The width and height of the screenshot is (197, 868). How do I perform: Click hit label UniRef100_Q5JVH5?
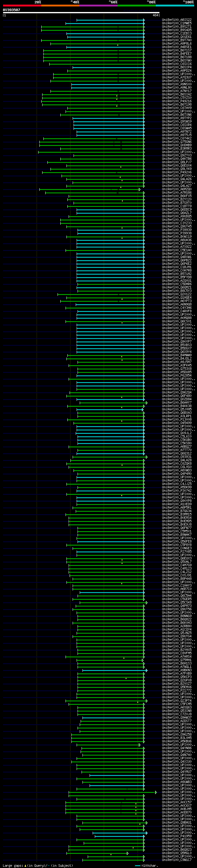tap(177, 410)
